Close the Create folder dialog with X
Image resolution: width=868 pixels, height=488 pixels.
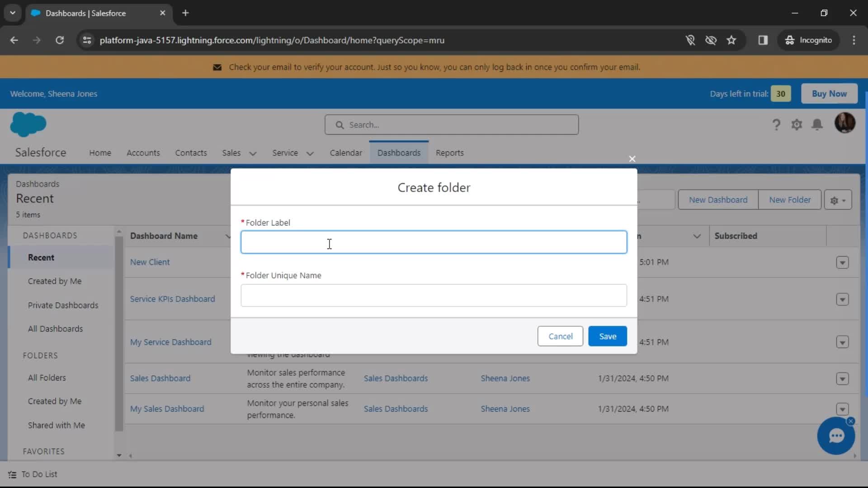632,159
